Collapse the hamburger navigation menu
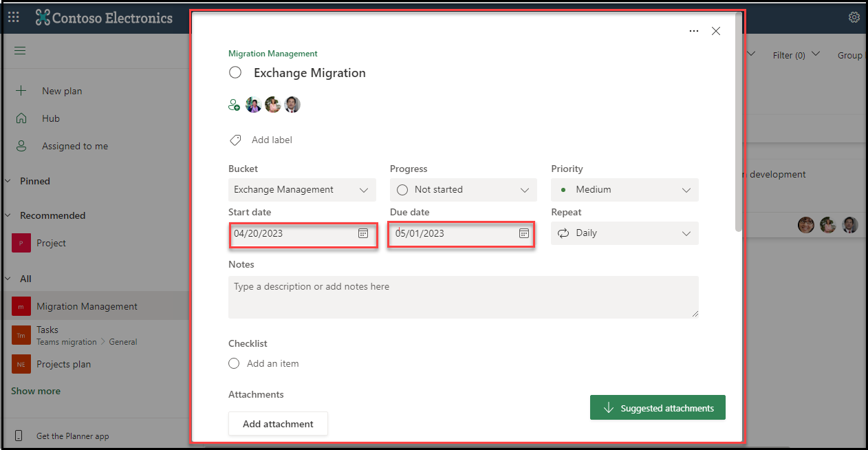 pyautogui.click(x=20, y=51)
